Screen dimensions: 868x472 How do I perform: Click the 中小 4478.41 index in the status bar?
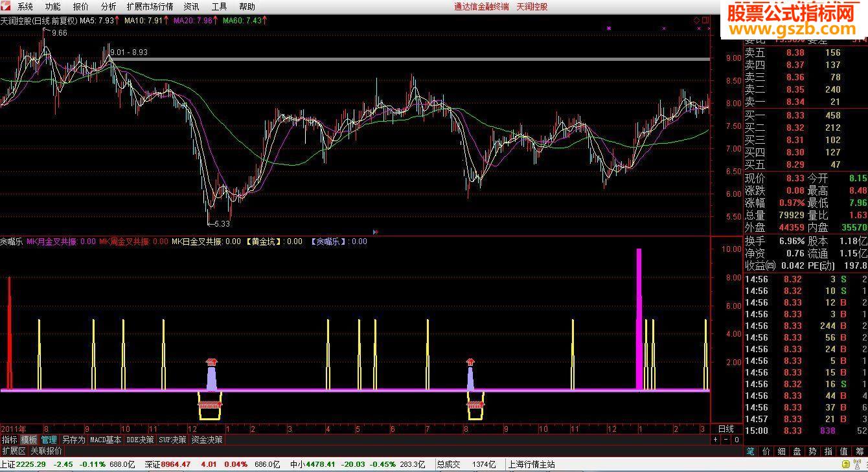pos(312,464)
